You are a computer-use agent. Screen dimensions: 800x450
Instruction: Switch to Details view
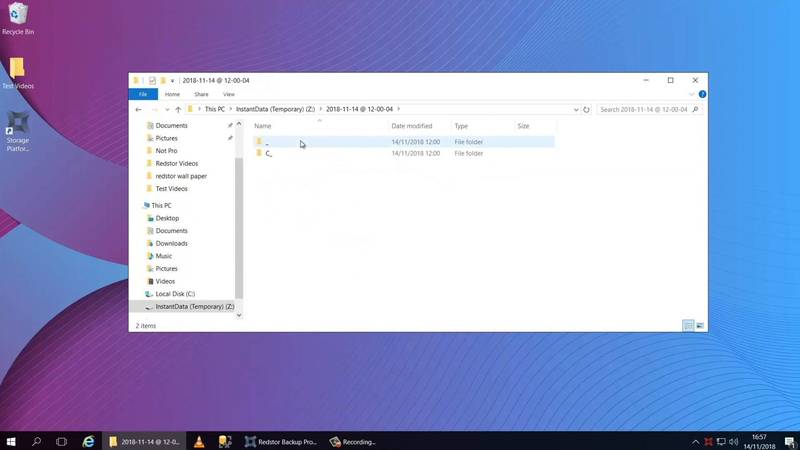click(x=688, y=326)
